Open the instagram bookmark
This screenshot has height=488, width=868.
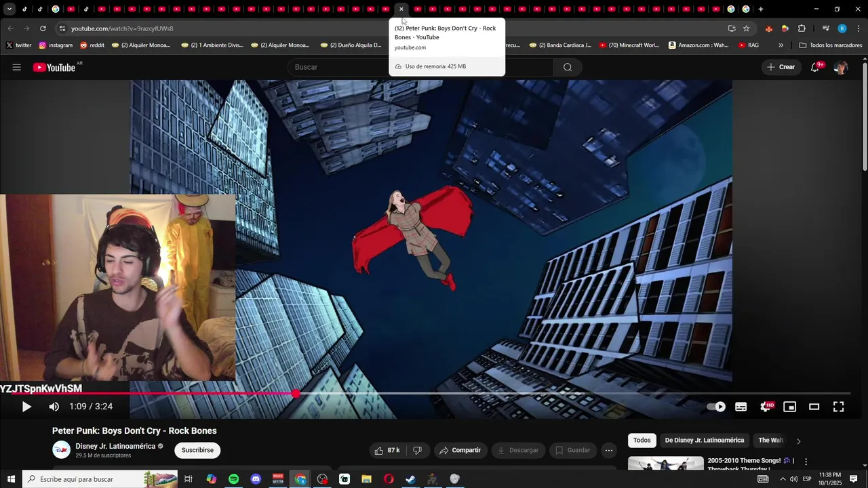pos(56,45)
